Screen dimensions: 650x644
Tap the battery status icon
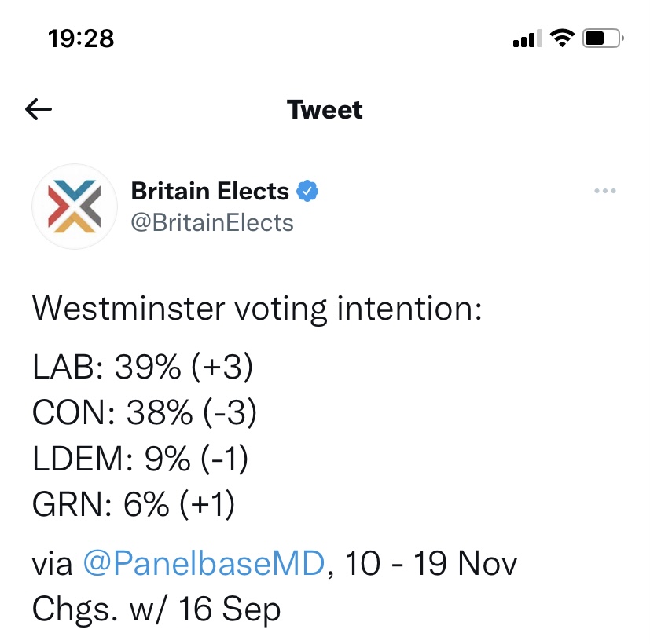click(x=603, y=38)
